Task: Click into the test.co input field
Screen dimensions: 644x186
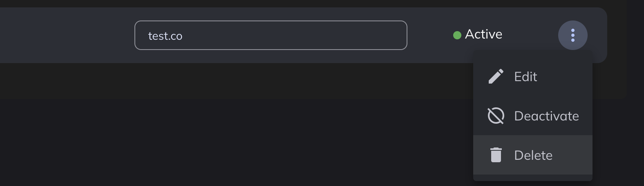Action: point(271,35)
